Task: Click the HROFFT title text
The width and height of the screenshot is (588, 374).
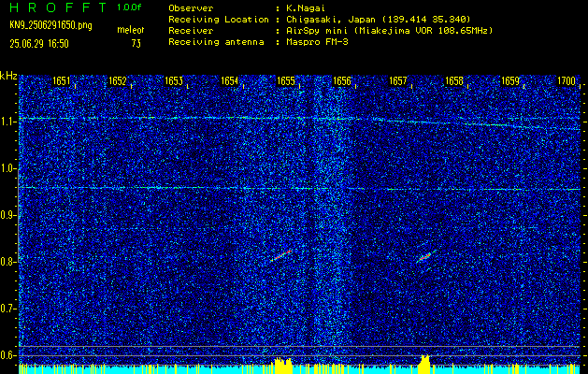Action: coord(58,7)
